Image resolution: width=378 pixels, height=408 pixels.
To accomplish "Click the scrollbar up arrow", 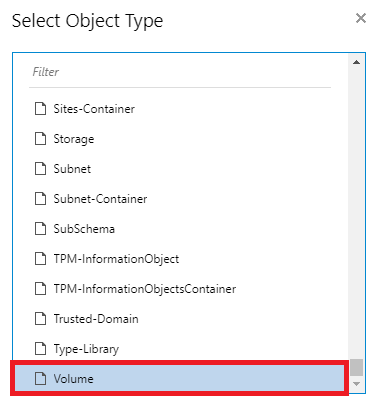I will point(356,62).
